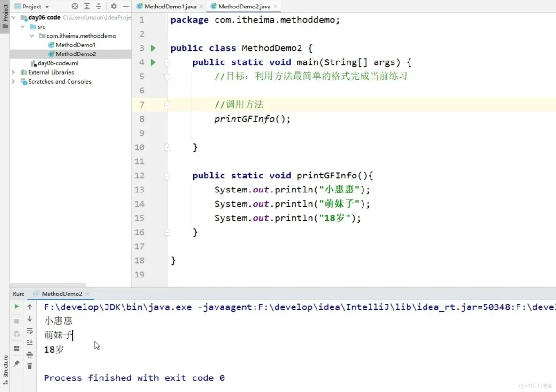Image resolution: width=556 pixels, height=392 pixels.
Task: Click fold end marker at line 16
Action: pyautogui.click(x=167, y=232)
